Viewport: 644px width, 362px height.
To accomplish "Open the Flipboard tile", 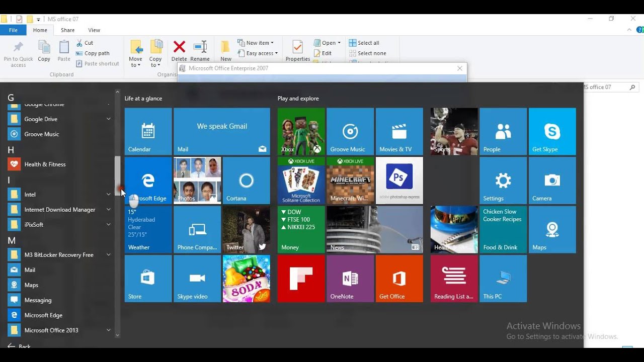I will [301, 279].
